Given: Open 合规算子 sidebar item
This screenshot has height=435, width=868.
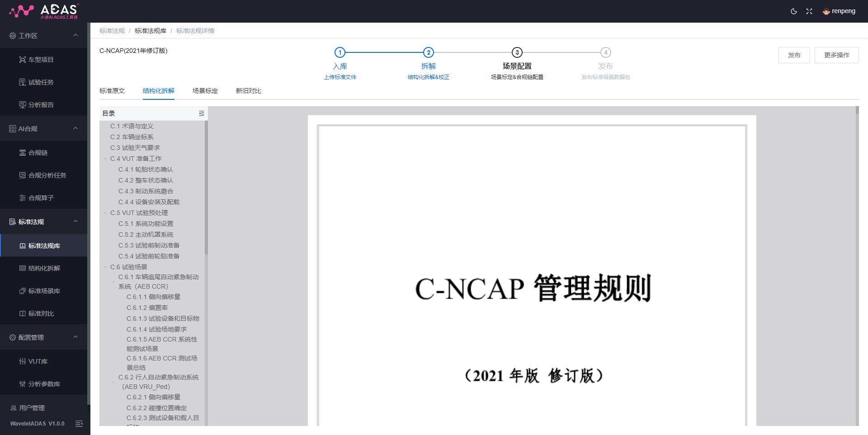Looking at the screenshot, I should [43, 198].
